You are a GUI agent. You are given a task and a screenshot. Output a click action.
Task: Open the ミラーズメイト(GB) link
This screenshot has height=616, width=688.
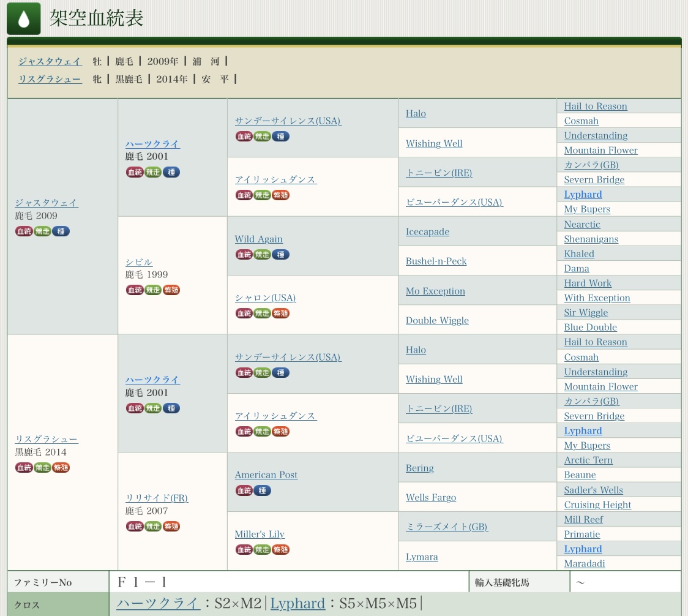click(x=446, y=527)
